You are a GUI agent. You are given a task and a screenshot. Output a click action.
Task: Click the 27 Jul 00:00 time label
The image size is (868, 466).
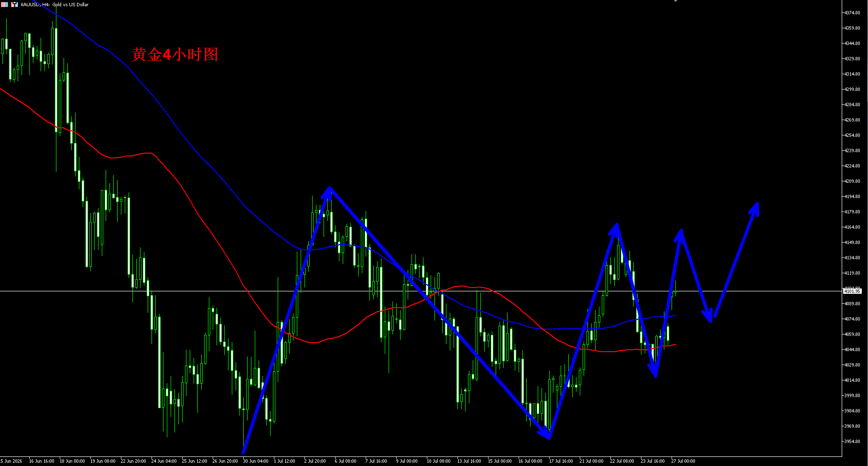[x=683, y=461]
